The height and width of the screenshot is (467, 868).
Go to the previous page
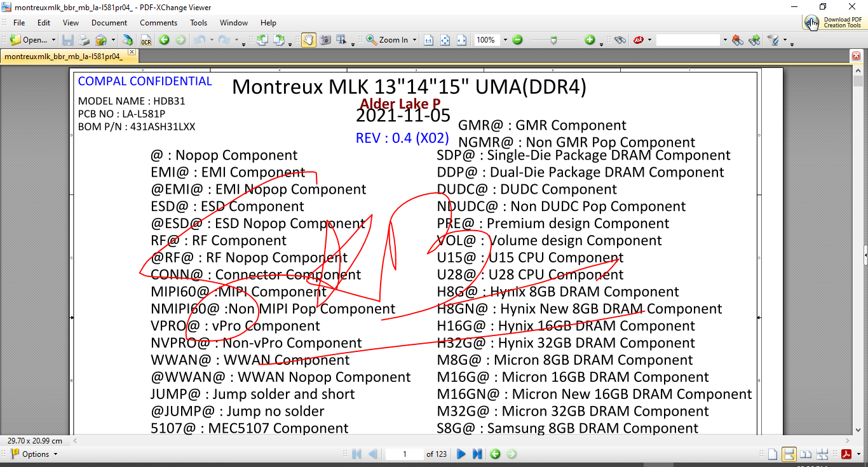pyautogui.click(x=372, y=454)
